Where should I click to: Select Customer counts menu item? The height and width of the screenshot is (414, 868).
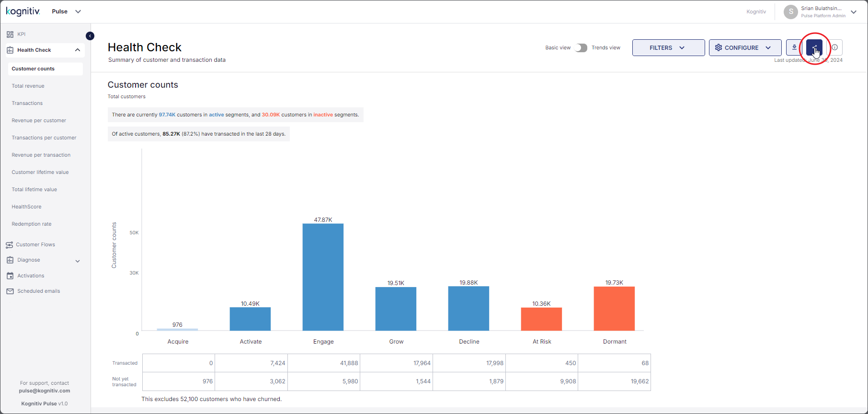tap(46, 69)
